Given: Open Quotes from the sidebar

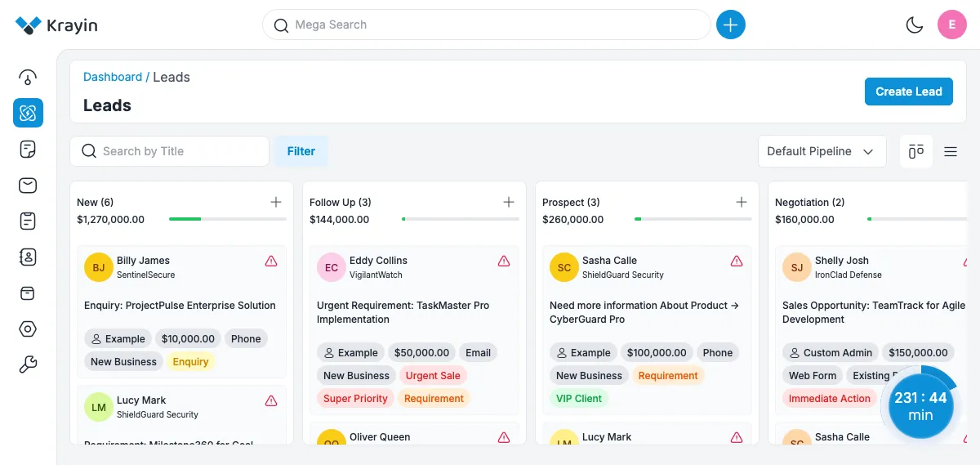Looking at the screenshot, I should [x=28, y=149].
